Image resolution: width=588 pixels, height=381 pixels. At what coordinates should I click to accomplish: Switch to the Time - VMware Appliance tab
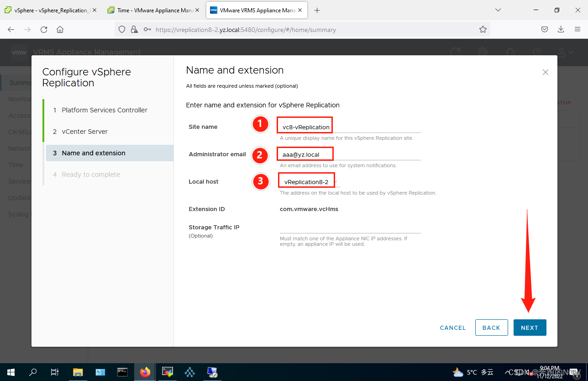[x=153, y=10]
